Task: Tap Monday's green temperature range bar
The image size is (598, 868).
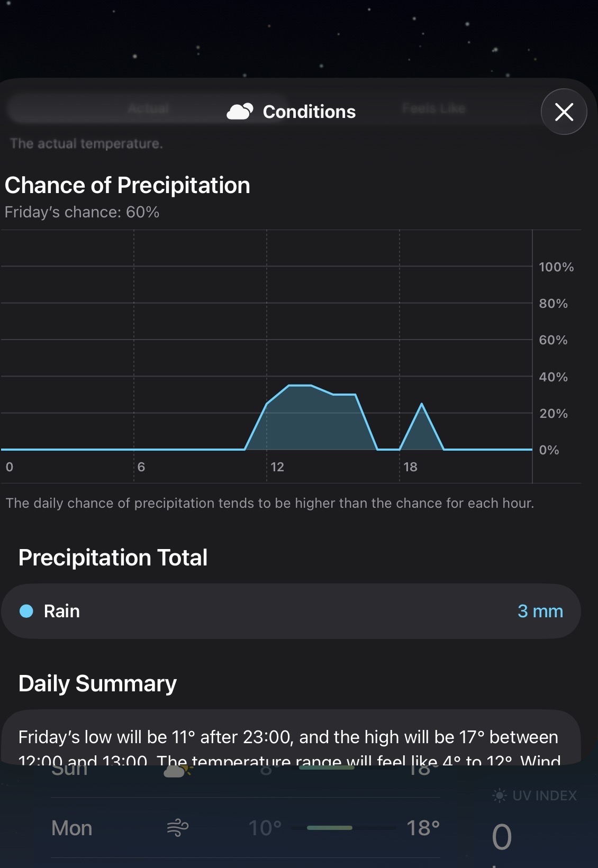Action: [329, 828]
